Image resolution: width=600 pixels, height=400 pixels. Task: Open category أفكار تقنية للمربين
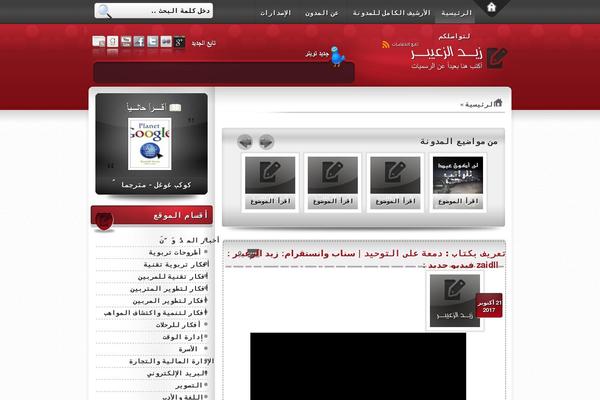click(173, 276)
